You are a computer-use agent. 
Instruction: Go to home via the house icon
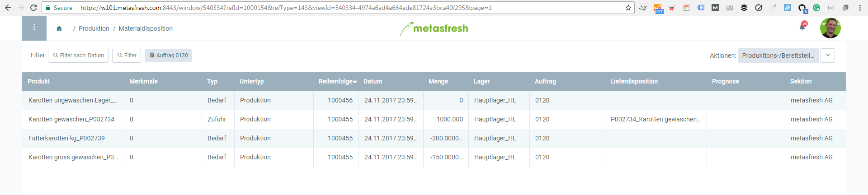pos(59,28)
